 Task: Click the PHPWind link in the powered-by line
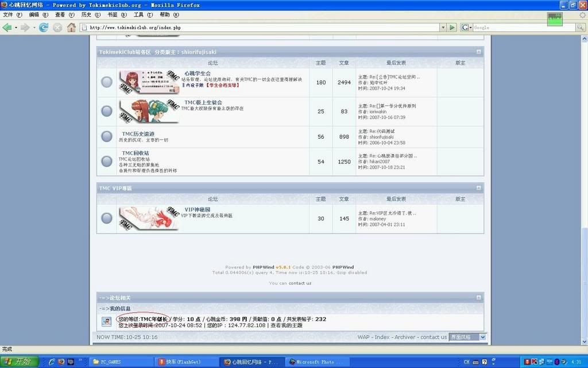point(263,267)
